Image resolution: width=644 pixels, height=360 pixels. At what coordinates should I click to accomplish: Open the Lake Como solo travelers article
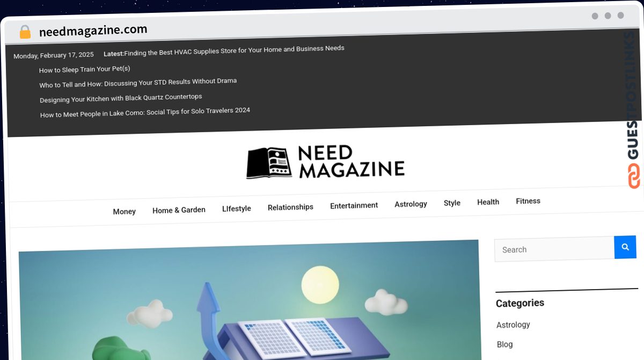point(144,111)
